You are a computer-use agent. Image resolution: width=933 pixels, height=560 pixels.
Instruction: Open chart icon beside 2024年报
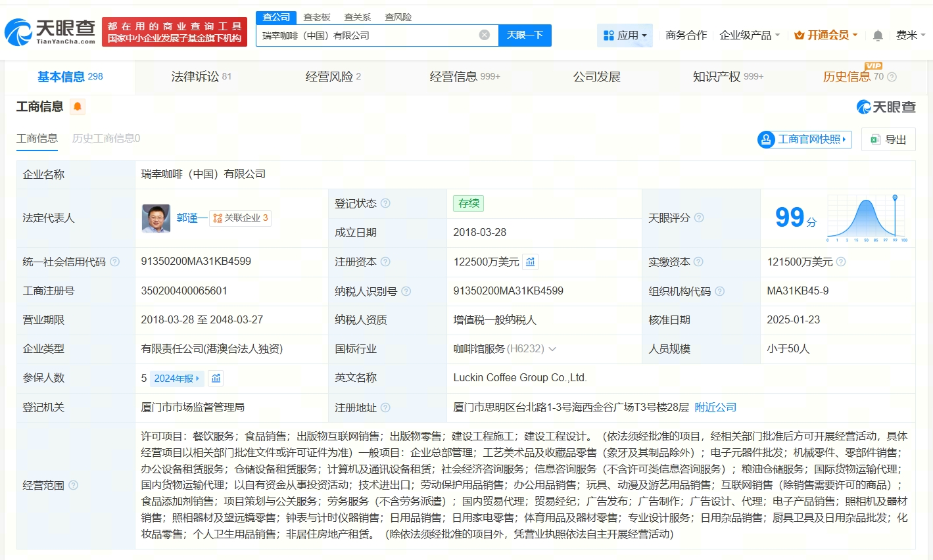click(216, 378)
